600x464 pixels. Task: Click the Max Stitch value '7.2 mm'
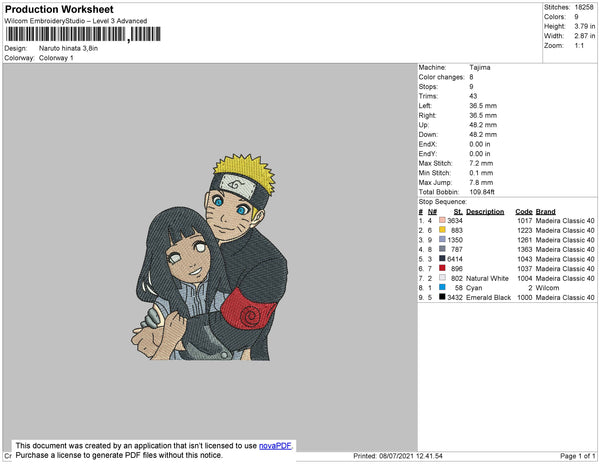tap(481, 163)
